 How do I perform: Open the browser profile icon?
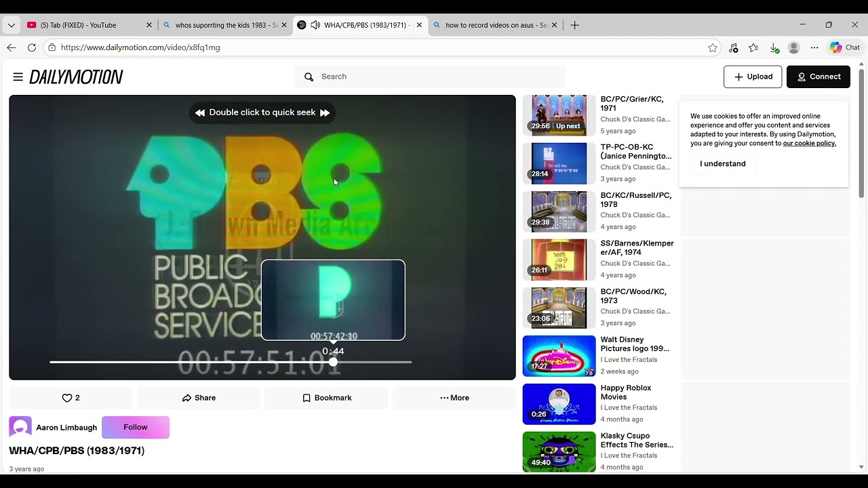click(794, 47)
